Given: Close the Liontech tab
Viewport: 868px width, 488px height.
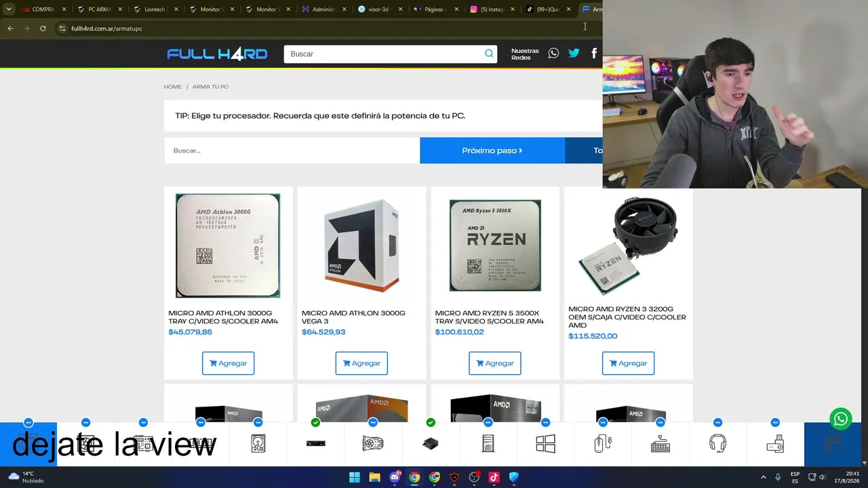Looking at the screenshot, I should 176,9.
